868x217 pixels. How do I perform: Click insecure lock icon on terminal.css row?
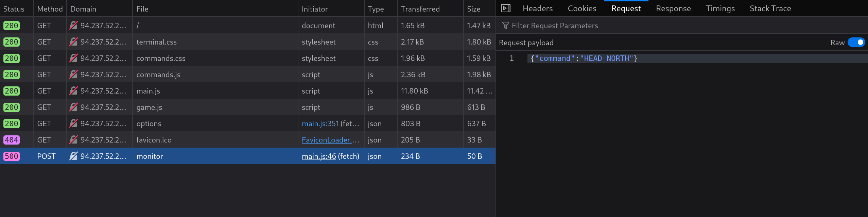click(73, 42)
